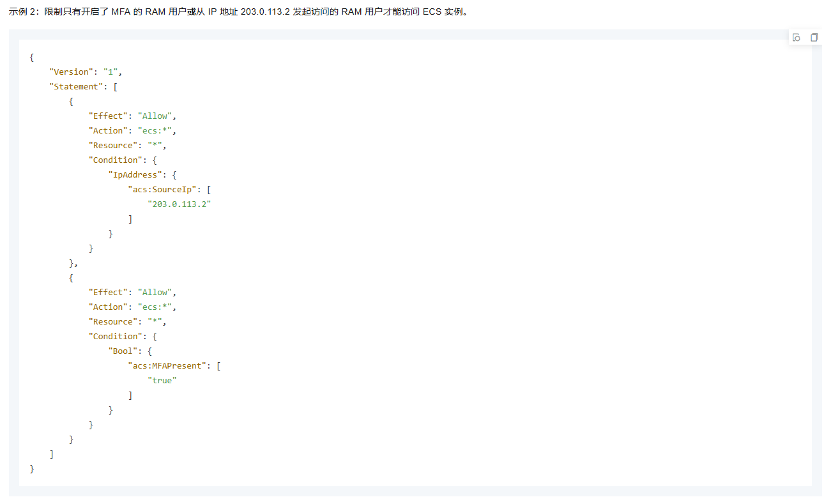
Task: Click the word "MFA" in the description
Action: pyautogui.click(x=121, y=13)
